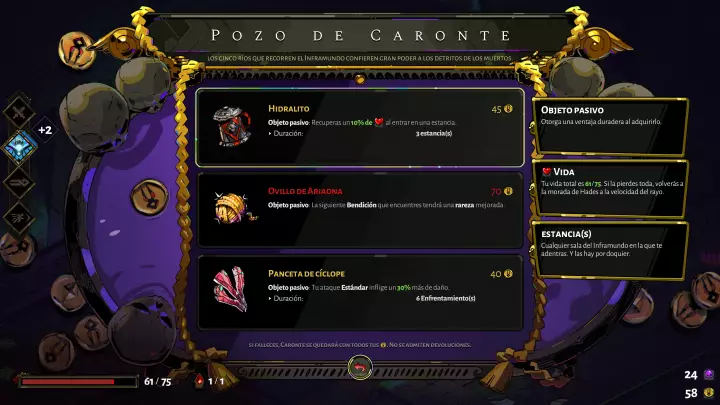Click the Hidralito item icon
The image size is (720, 405).
(x=232, y=126)
